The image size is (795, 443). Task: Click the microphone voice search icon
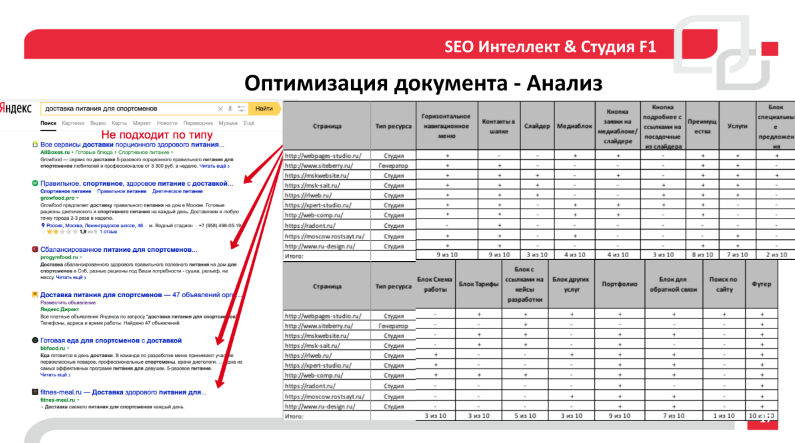point(230,108)
